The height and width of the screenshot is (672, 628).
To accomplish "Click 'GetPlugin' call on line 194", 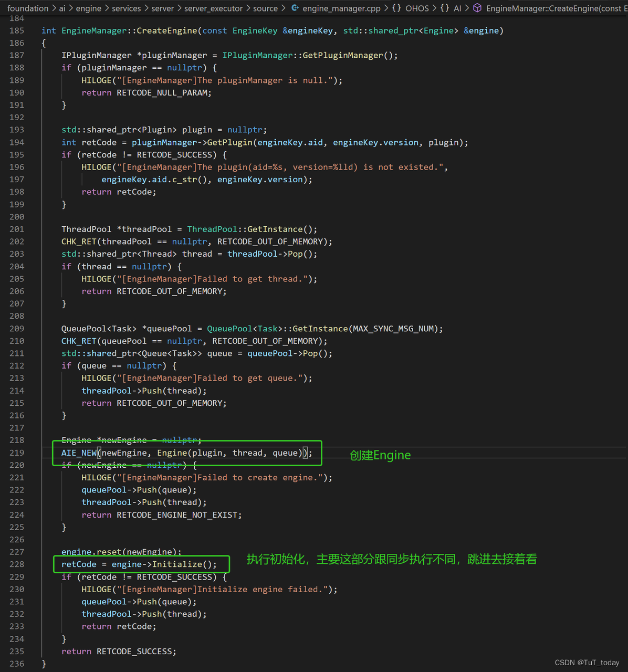I will tap(229, 142).
